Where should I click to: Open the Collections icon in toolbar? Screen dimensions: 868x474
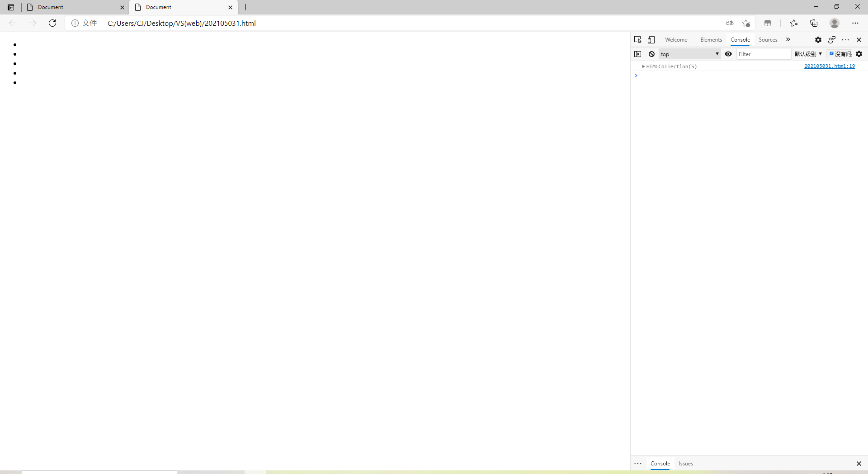(814, 23)
